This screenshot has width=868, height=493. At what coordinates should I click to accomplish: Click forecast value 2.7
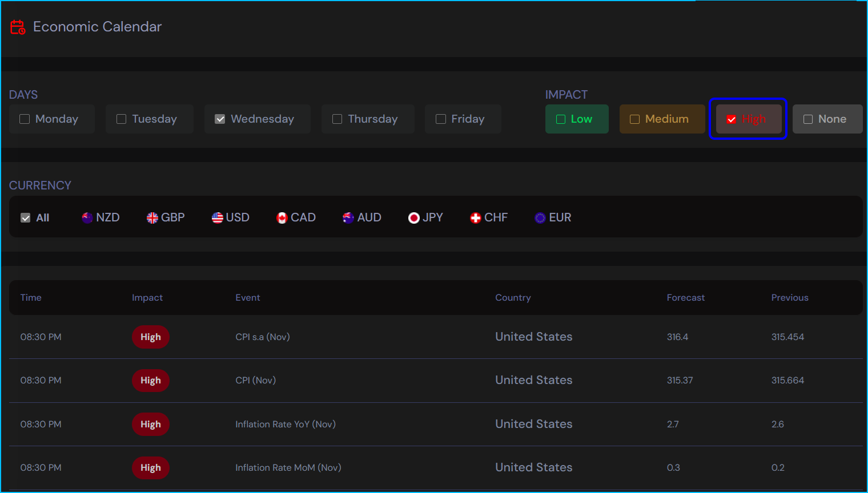(x=673, y=425)
